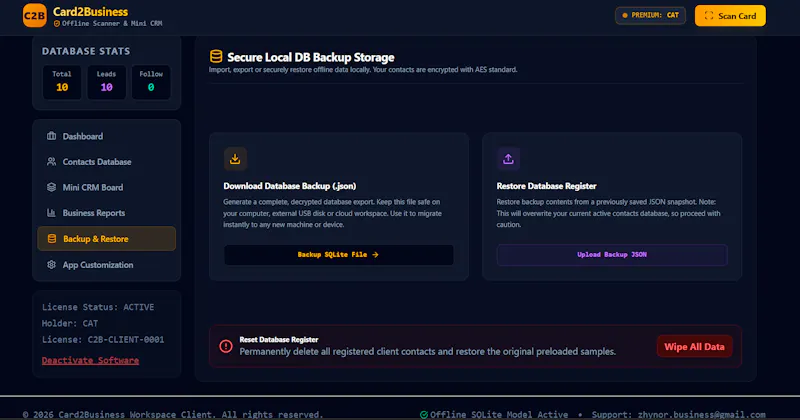Screen dimensions: 800x420
Task: Go to Contacts Database
Action: pyautogui.click(x=107, y=161)
